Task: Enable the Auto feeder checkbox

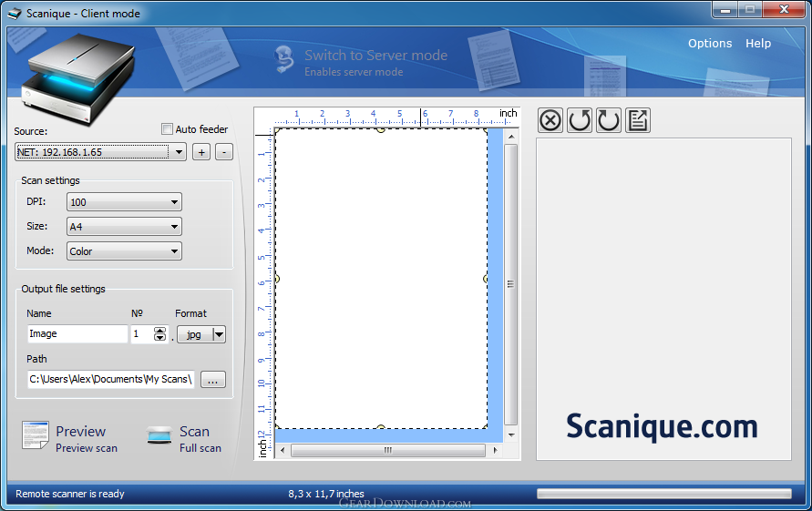Action: click(x=167, y=129)
